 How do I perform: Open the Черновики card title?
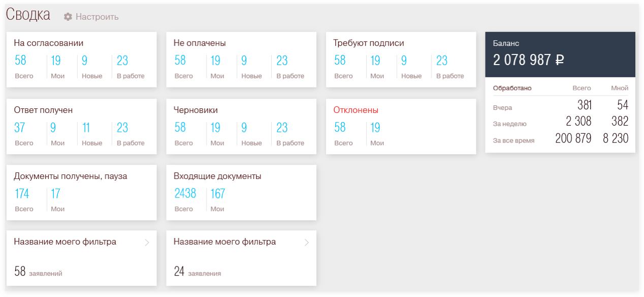coord(196,110)
